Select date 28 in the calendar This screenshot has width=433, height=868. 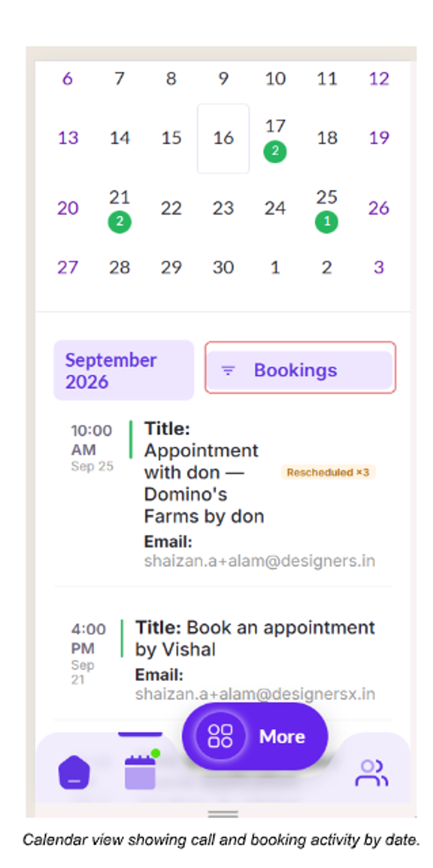(x=120, y=268)
